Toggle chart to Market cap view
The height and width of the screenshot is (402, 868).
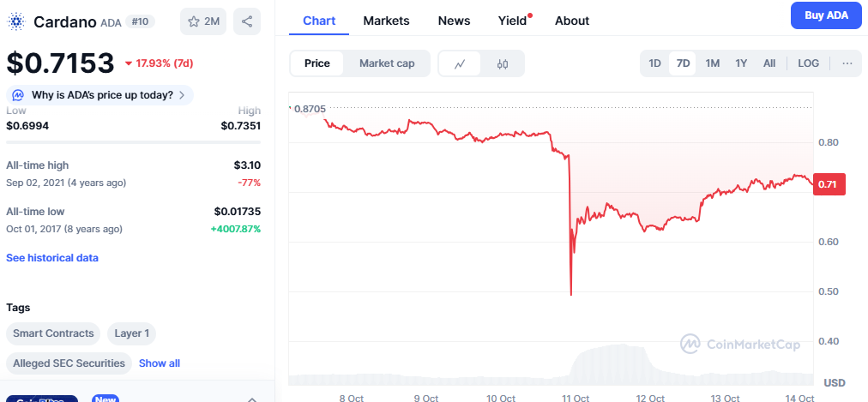pos(387,63)
